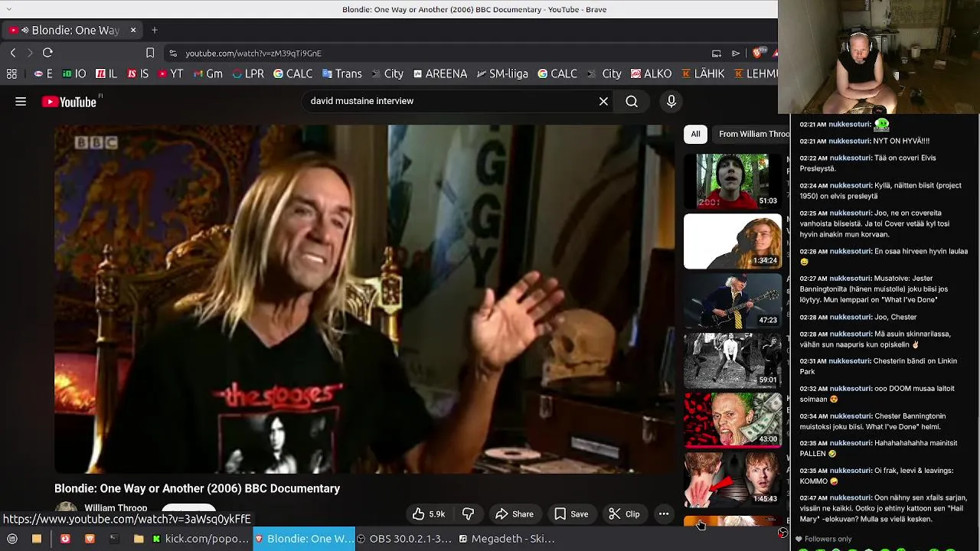Switch to OBS 30.0.2.1 taskbar window

406,539
